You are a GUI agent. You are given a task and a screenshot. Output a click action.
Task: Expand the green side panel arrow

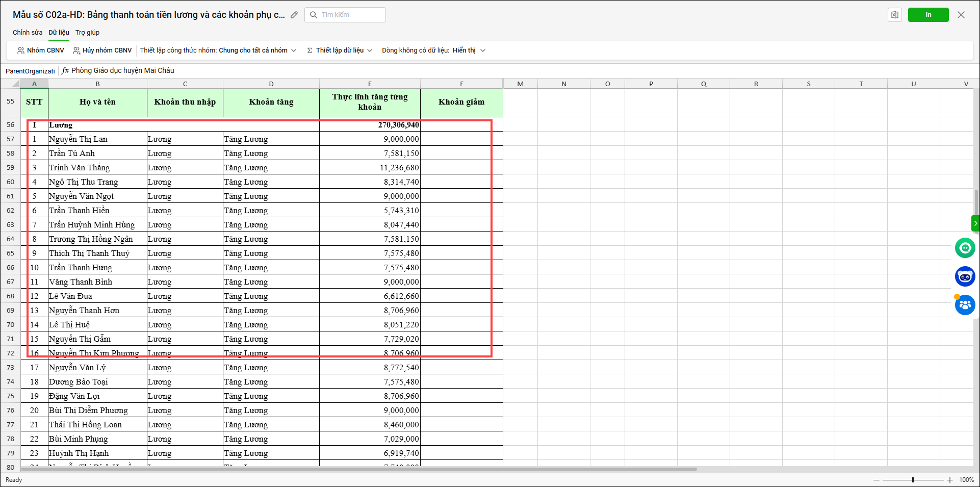975,223
